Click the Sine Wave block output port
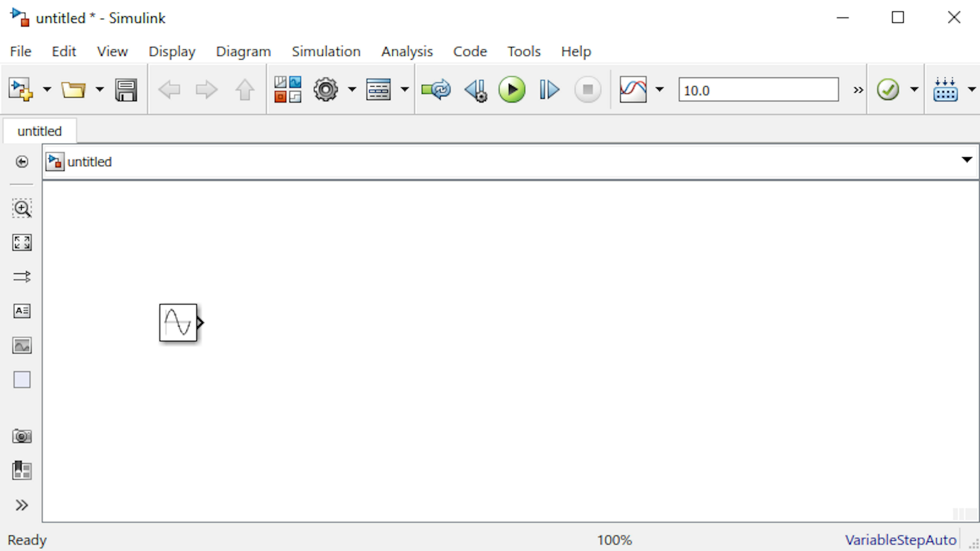 pyautogui.click(x=200, y=322)
